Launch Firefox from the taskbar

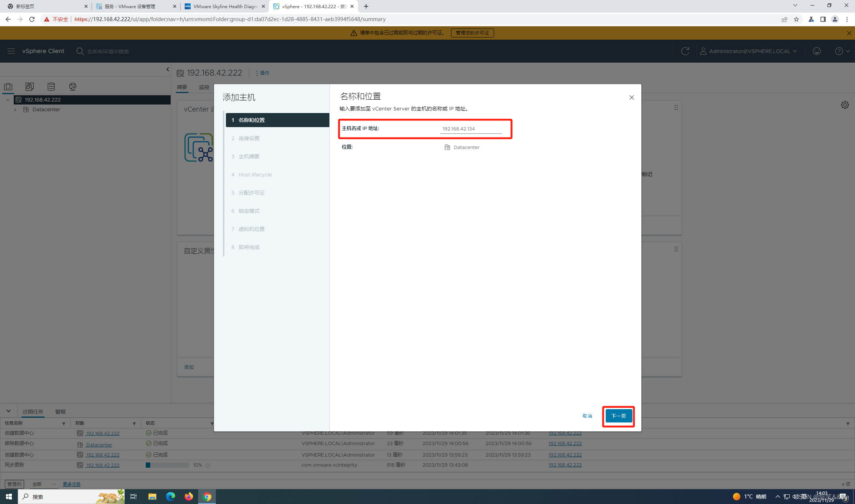189,497
